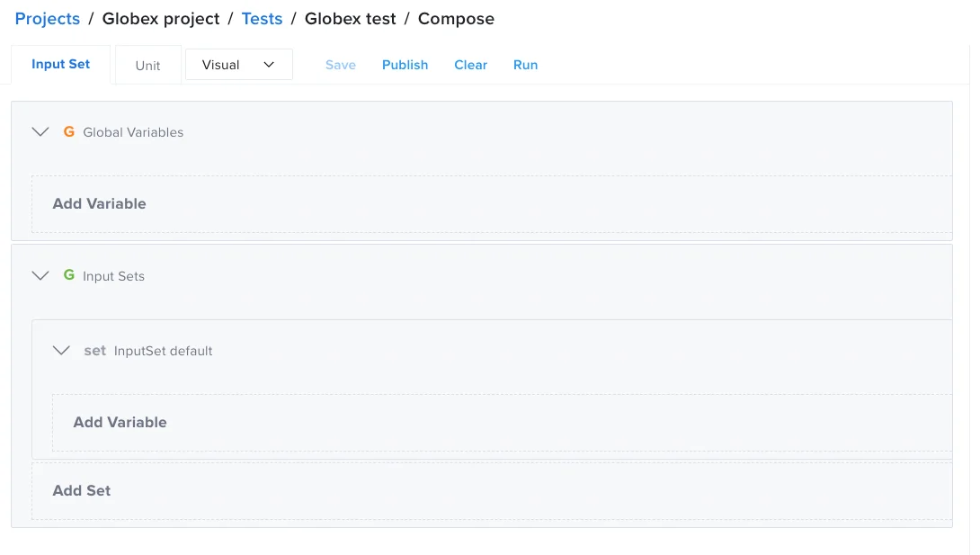Open the Visual mode dropdown

point(238,64)
